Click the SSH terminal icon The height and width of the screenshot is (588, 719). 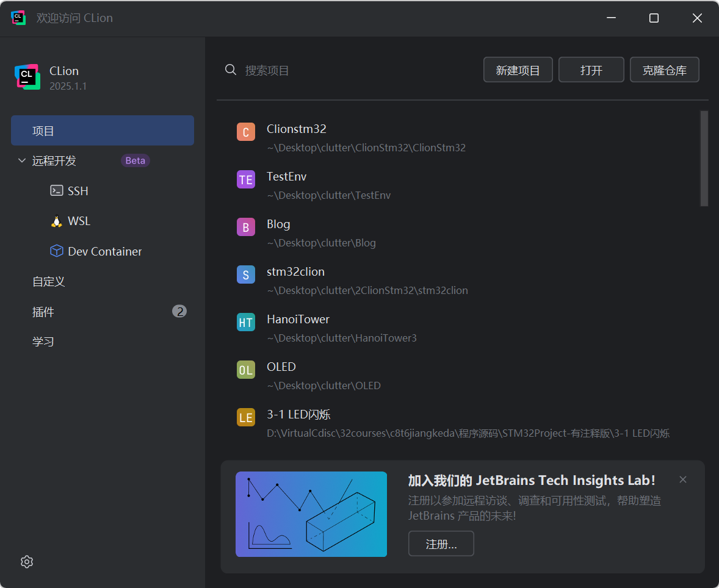[56, 191]
